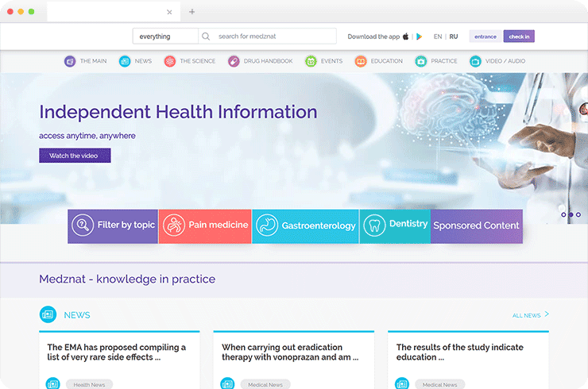
Task: Open the NEWS menu item
Action: [x=143, y=61]
